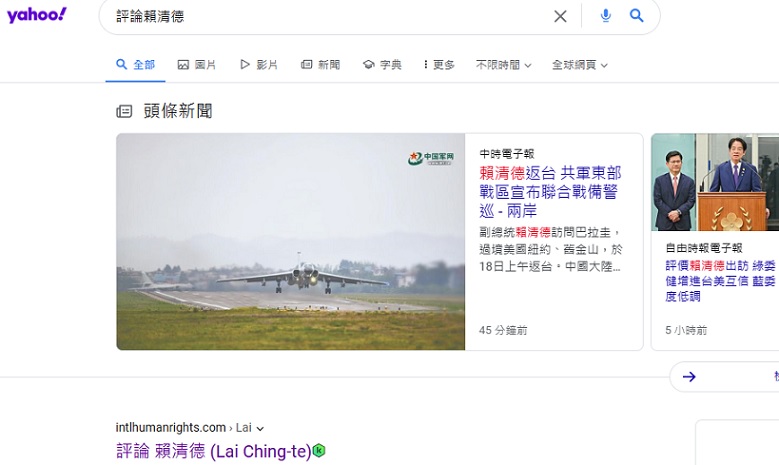Click into the search text field
Image resolution: width=779 pixels, height=465 pixels.
tap(328, 16)
